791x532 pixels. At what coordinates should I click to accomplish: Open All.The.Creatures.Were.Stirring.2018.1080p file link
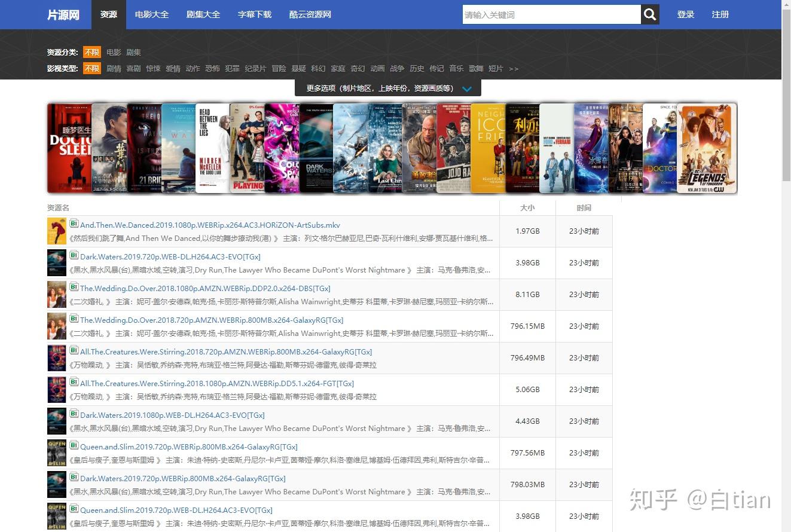217,384
